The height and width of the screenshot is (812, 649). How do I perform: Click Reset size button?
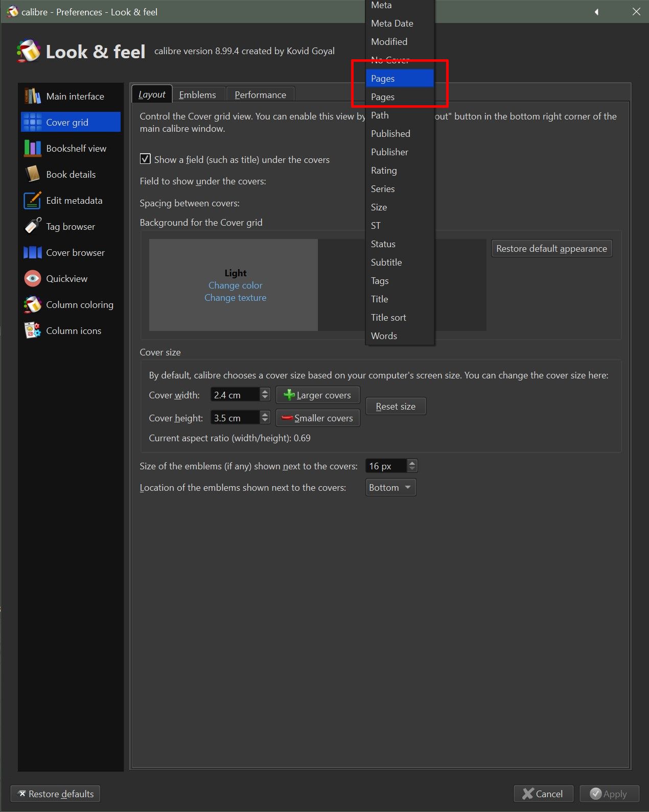pos(396,407)
